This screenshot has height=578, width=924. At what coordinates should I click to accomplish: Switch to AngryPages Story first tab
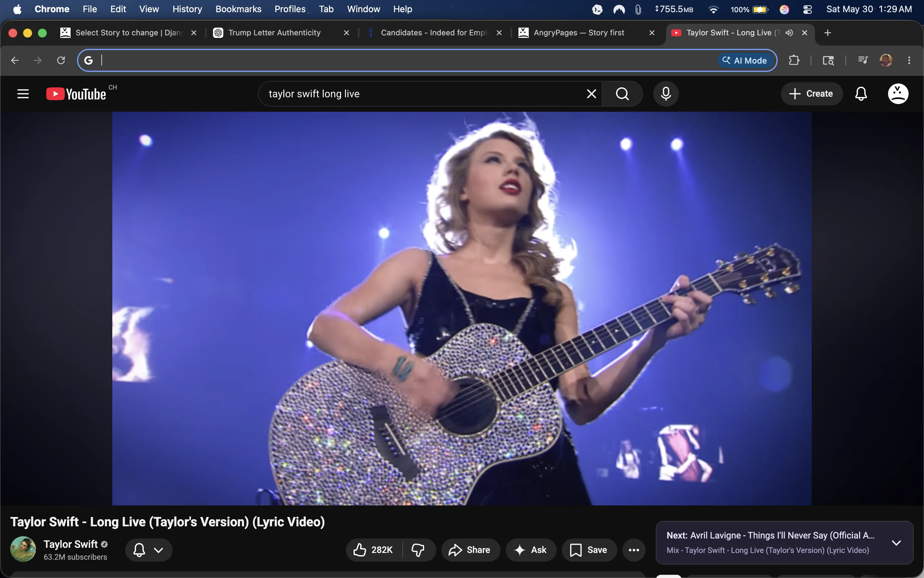587,33
